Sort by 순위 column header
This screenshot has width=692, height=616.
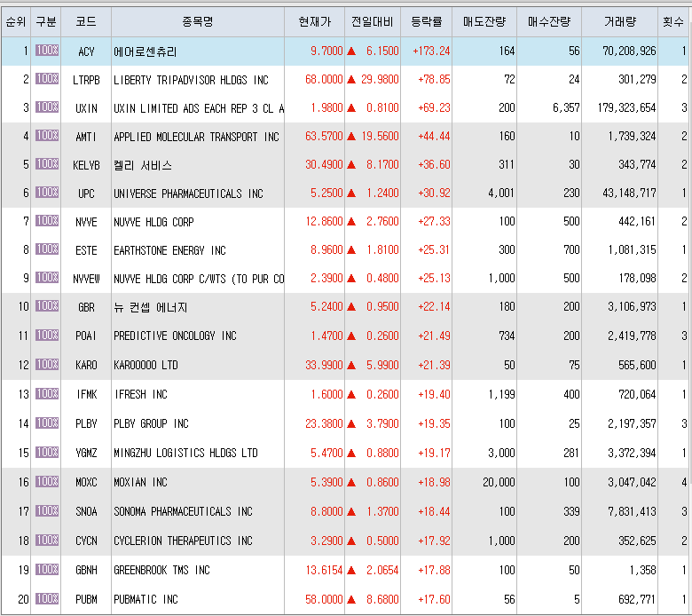16,21
